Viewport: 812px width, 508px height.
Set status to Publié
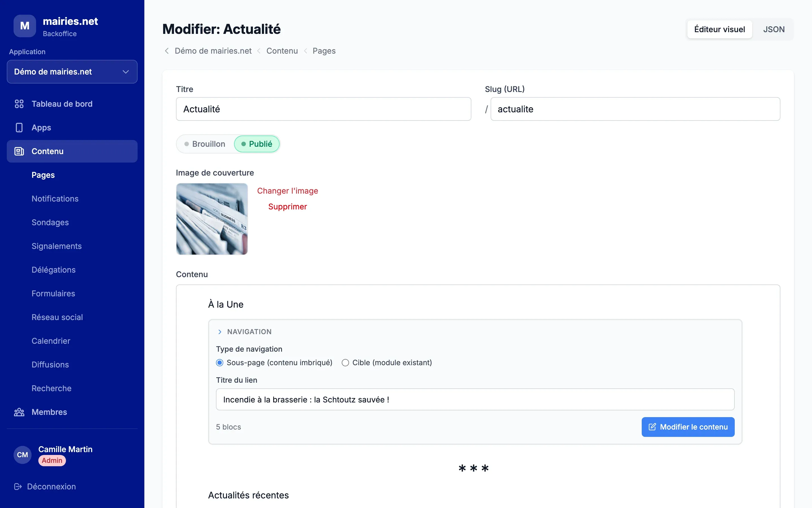coord(257,144)
